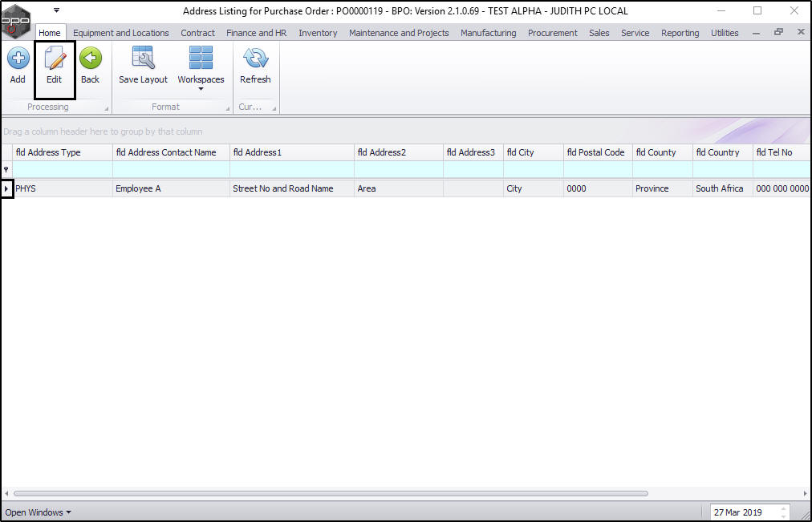The width and height of the screenshot is (812, 522).
Task: Select the City value cell
Action: (x=534, y=188)
